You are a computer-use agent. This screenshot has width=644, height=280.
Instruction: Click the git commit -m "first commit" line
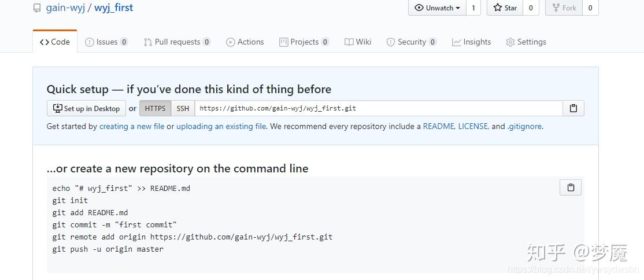pos(114,225)
